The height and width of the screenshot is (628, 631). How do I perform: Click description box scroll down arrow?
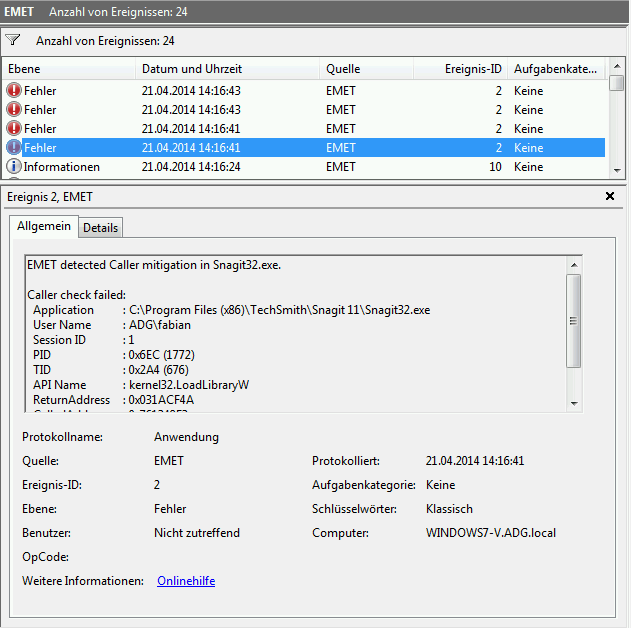tap(574, 404)
